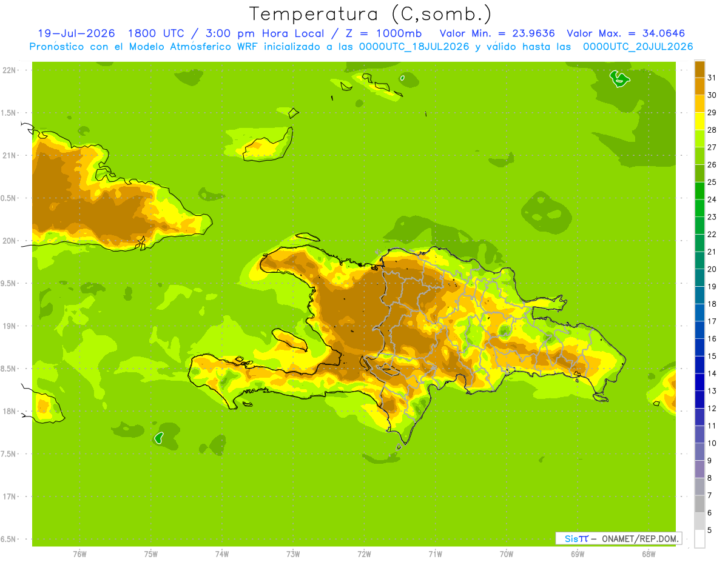Click the "26" color scale label

click(x=712, y=165)
